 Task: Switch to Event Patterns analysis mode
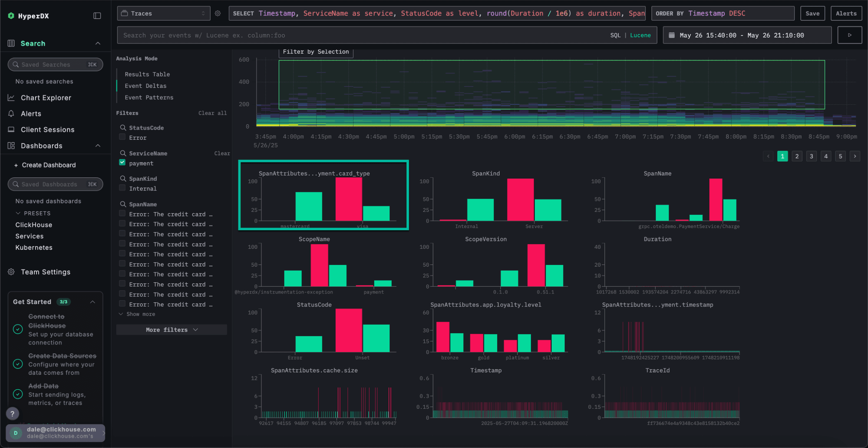click(149, 97)
